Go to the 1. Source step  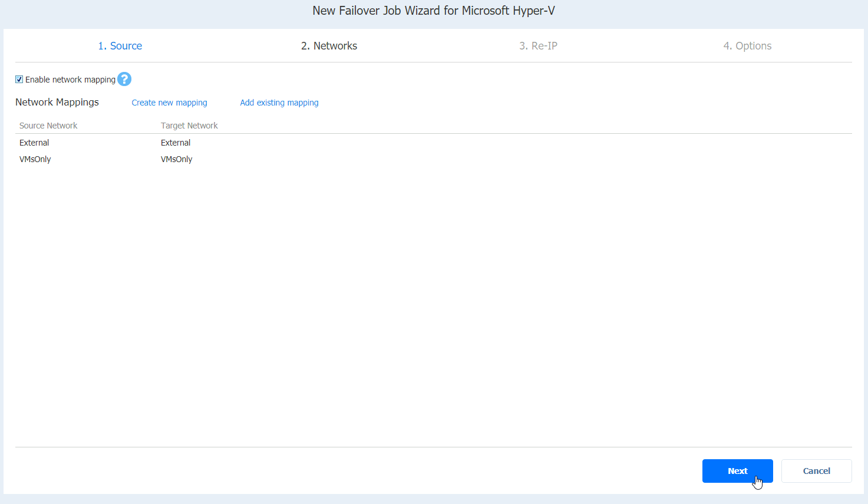click(x=120, y=46)
